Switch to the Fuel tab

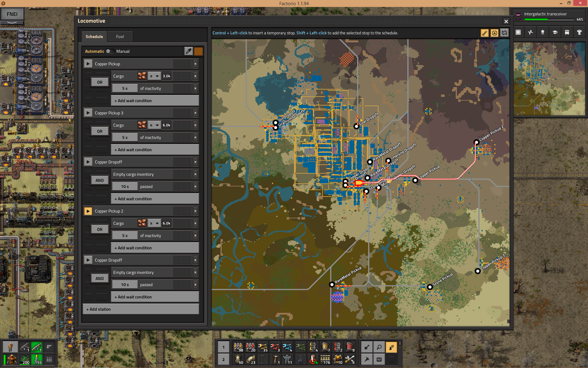coord(120,36)
